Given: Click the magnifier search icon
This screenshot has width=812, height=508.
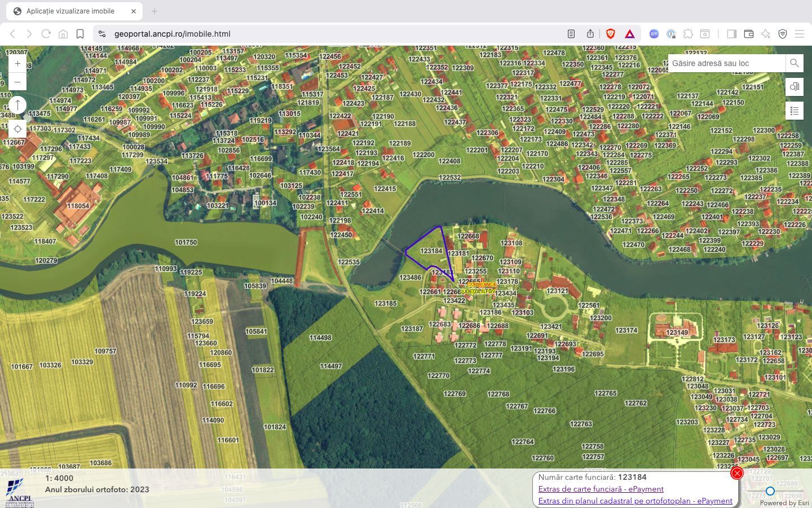Looking at the screenshot, I should (794, 63).
